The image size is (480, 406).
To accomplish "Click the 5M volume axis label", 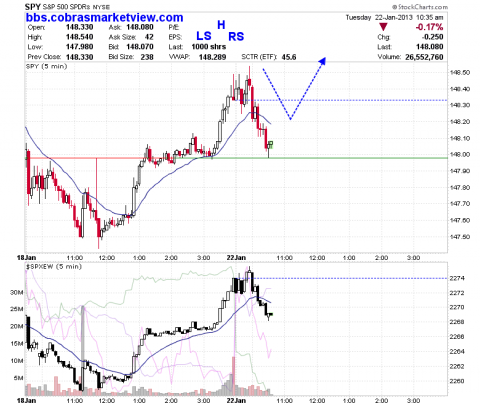I will click(x=18, y=378).
